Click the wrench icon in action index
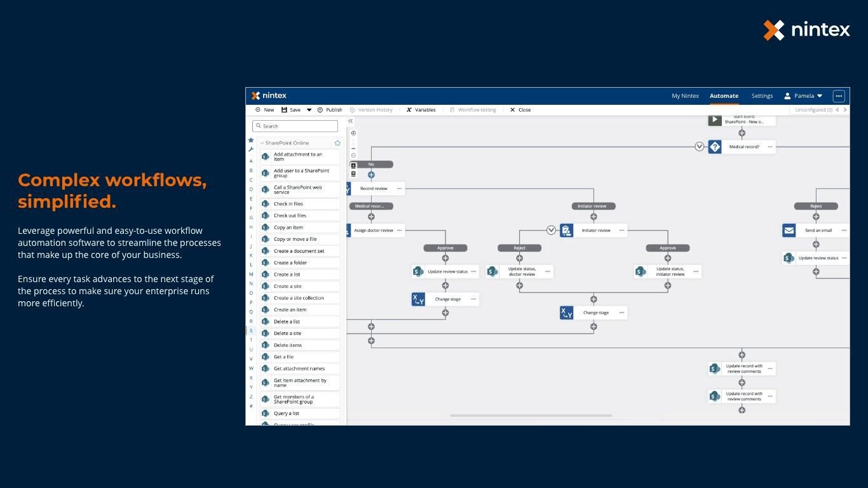This screenshot has height=488, width=868. pyautogui.click(x=251, y=150)
